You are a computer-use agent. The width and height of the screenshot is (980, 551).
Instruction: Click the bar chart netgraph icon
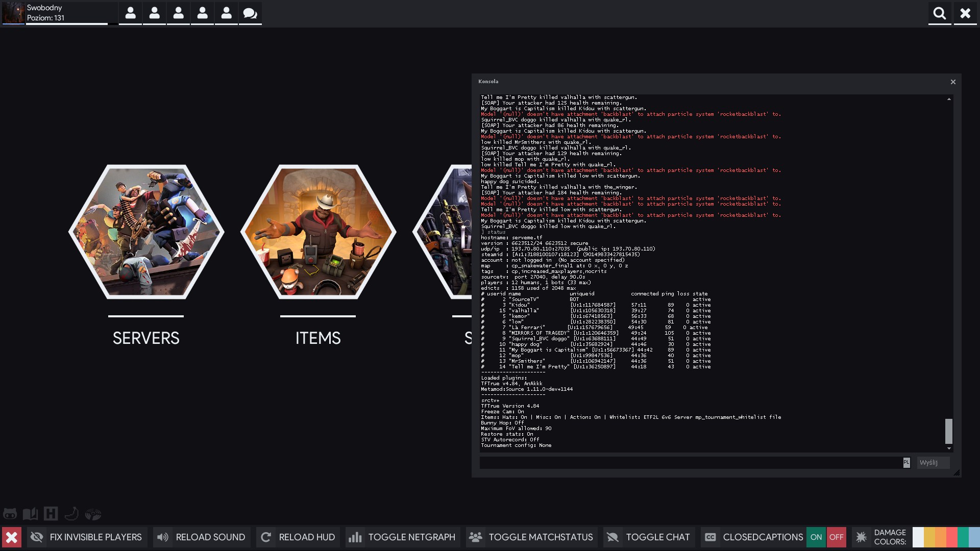tap(355, 537)
